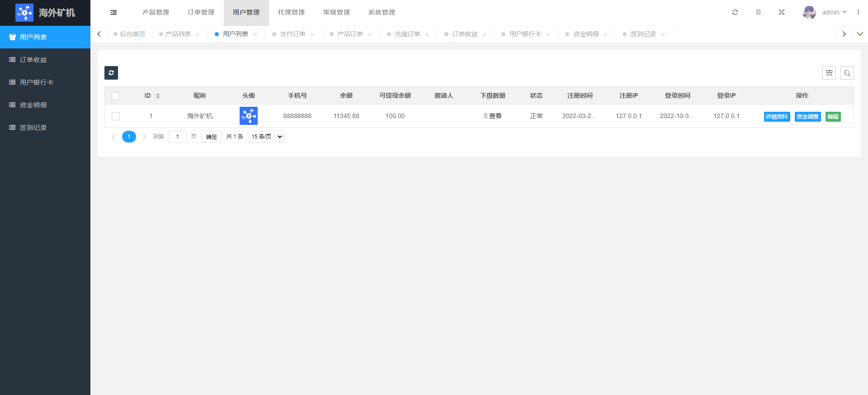The image size is (868, 395).
Task: Switch to the 充值订单 tab
Action: coord(407,34)
